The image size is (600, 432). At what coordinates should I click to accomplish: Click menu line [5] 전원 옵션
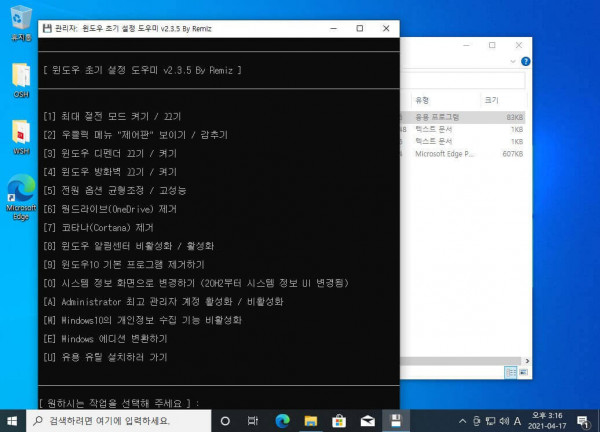click(114, 190)
